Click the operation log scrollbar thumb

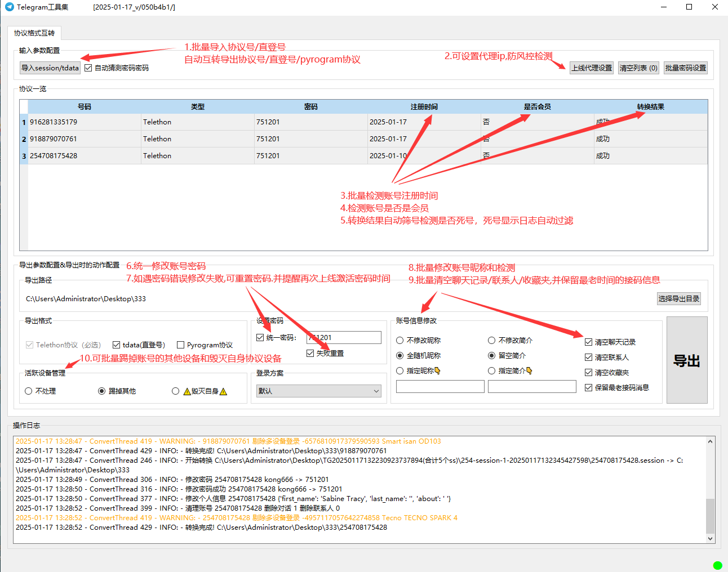coord(710,516)
